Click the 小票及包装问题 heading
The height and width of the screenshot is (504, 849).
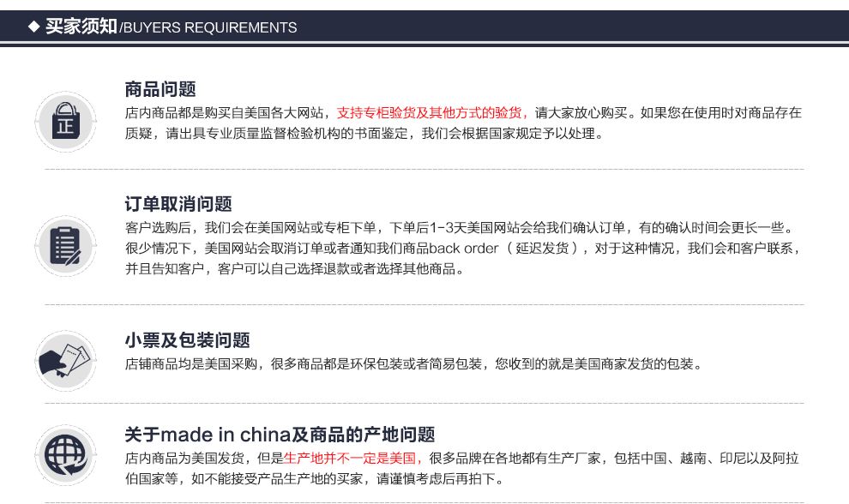tap(187, 340)
